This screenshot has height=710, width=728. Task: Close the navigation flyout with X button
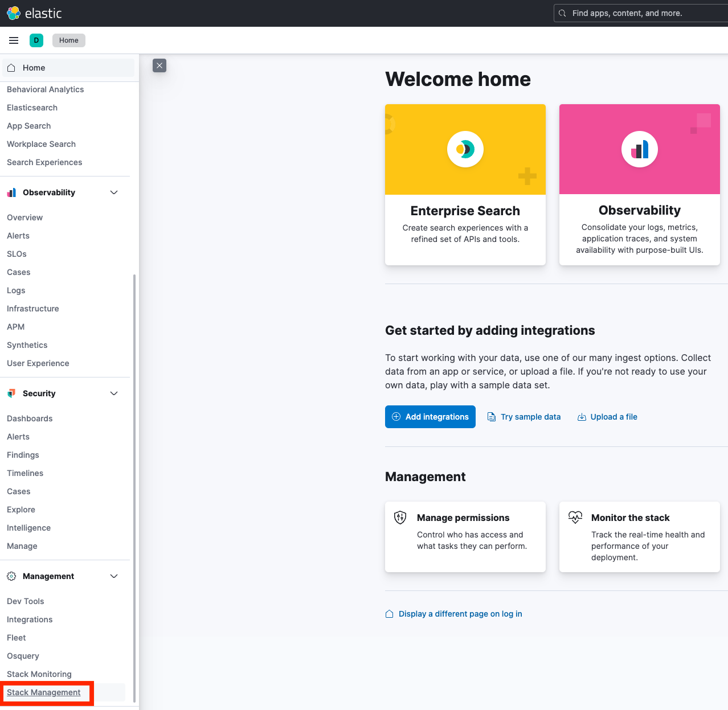tap(159, 65)
